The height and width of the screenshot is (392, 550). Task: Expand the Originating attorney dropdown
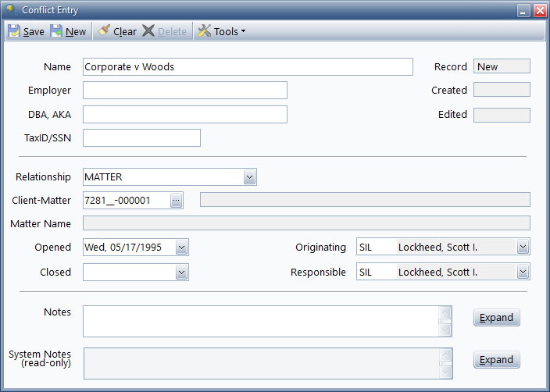pyautogui.click(x=523, y=248)
